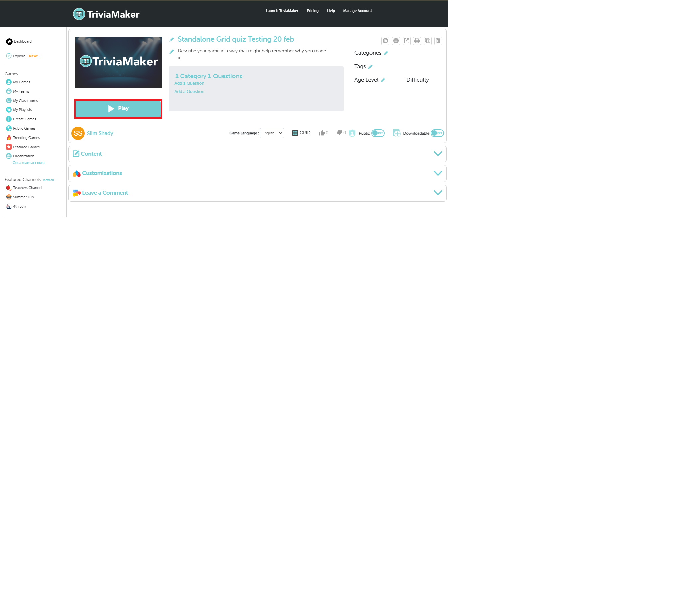
Task: Click the pencil icon next to game title
Action: tap(172, 40)
